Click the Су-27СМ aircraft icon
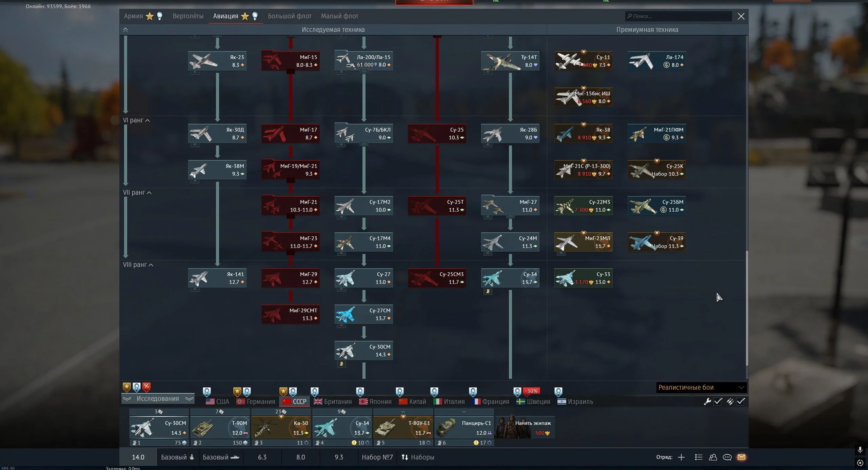The height and width of the screenshot is (470, 868). pos(345,314)
